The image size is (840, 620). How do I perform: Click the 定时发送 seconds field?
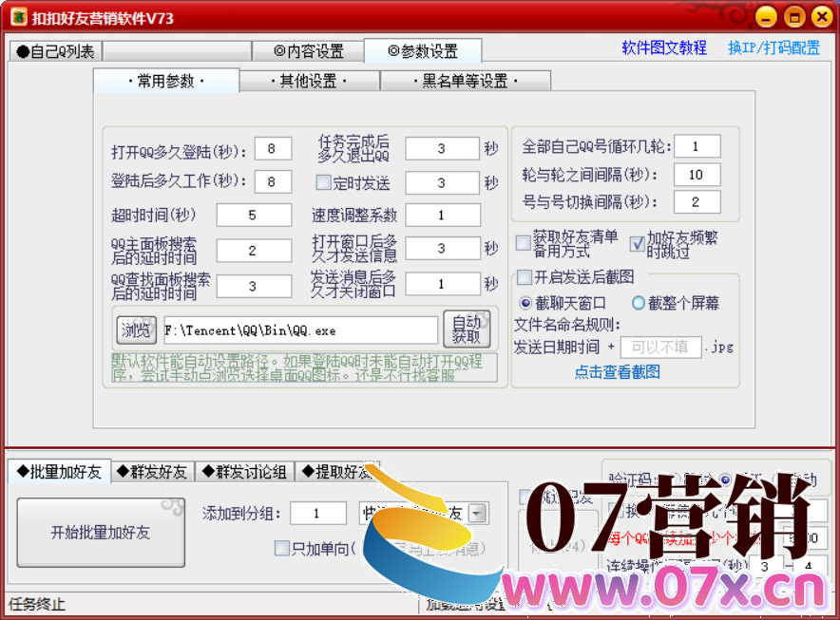[x=442, y=183]
